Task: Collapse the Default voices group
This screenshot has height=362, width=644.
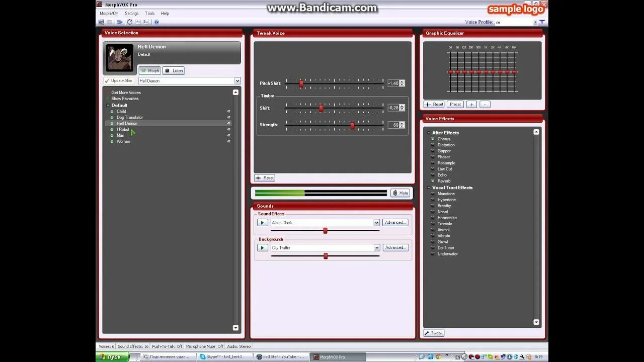Action: 108,106
